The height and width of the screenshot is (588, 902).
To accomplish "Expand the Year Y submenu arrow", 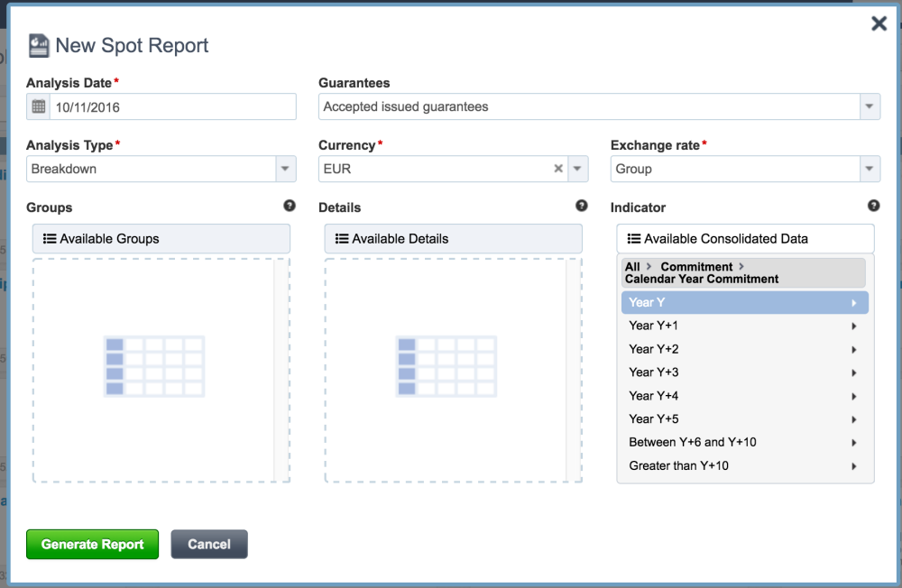I will 854,303.
